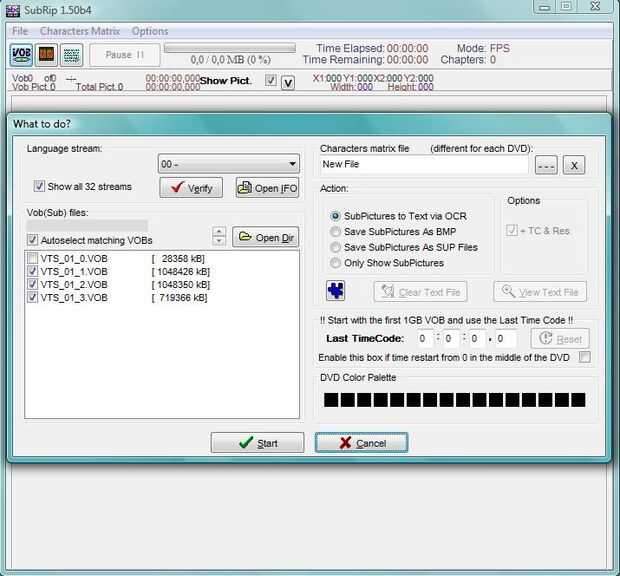Toggle the Show Pict checkbox
This screenshot has width=620, height=576.
(x=270, y=80)
